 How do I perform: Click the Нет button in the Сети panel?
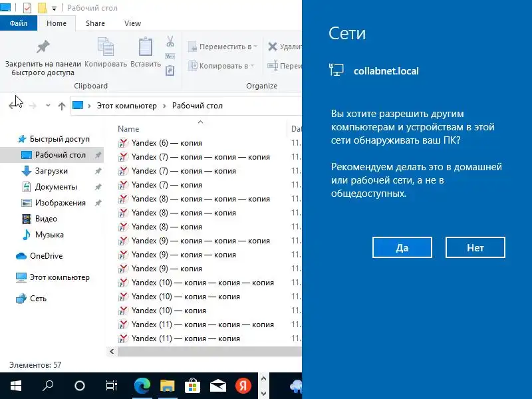pos(475,247)
